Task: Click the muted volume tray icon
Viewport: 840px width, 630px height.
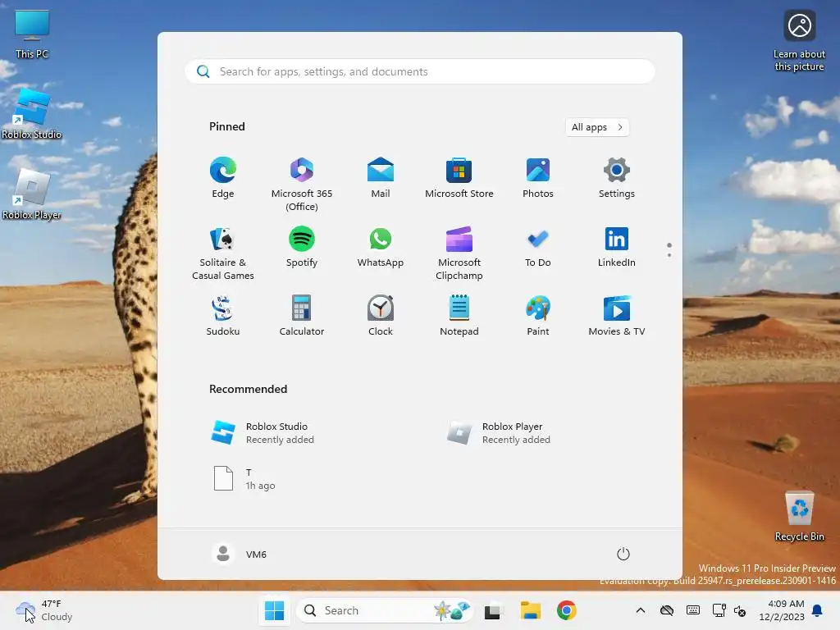Action: [x=740, y=610]
